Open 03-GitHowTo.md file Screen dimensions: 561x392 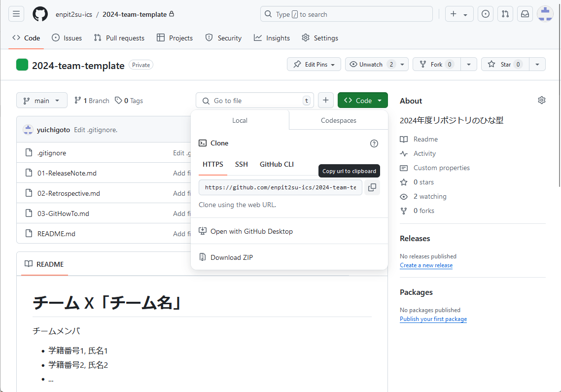coord(63,214)
